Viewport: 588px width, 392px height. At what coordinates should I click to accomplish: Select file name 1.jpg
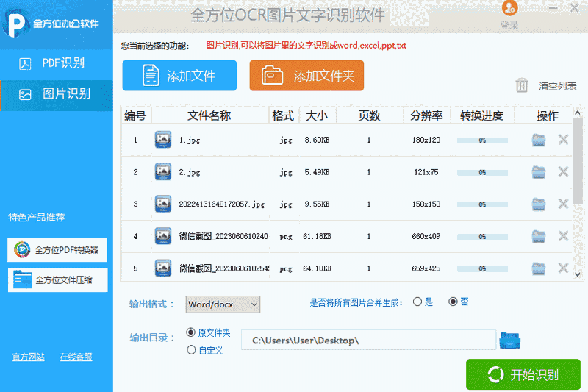point(190,140)
